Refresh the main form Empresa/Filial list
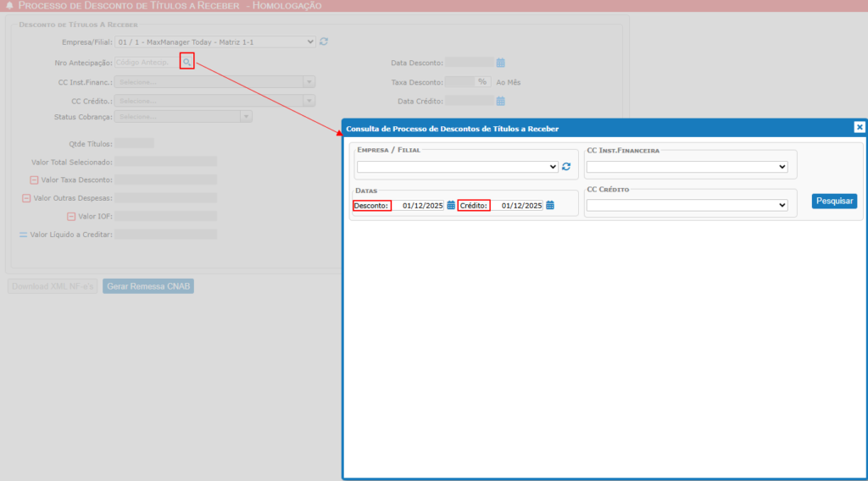 click(x=324, y=41)
